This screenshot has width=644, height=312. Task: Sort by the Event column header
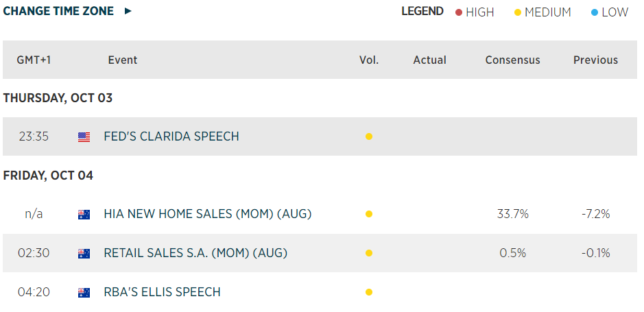pos(123,60)
